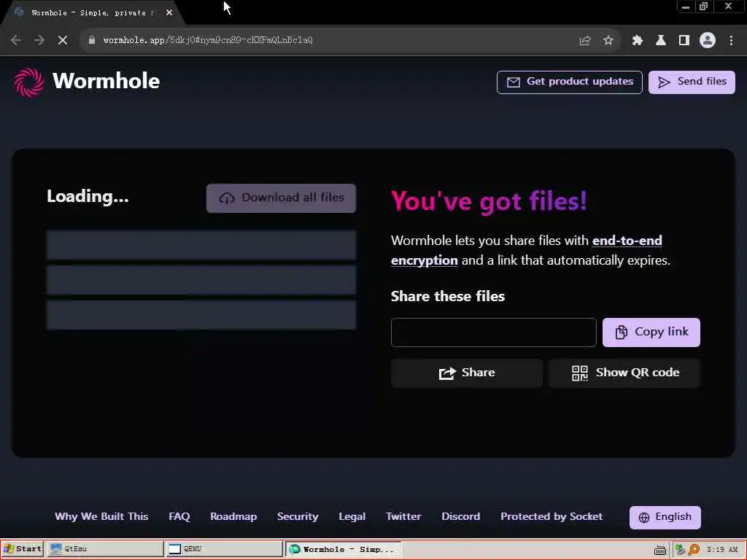The width and height of the screenshot is (747, 560).
Task: Open the Discord footer link
Action: pos(461,517)
